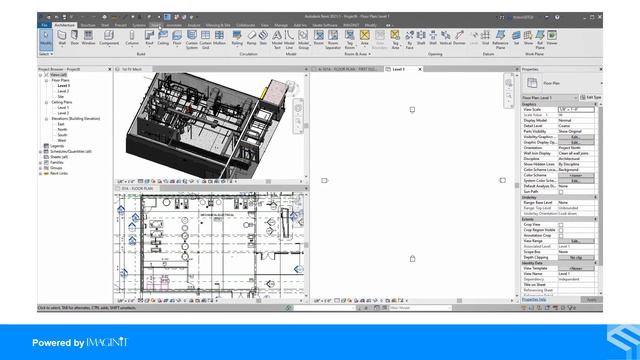
Task: Open the Component tool
Action: [109, 38]
